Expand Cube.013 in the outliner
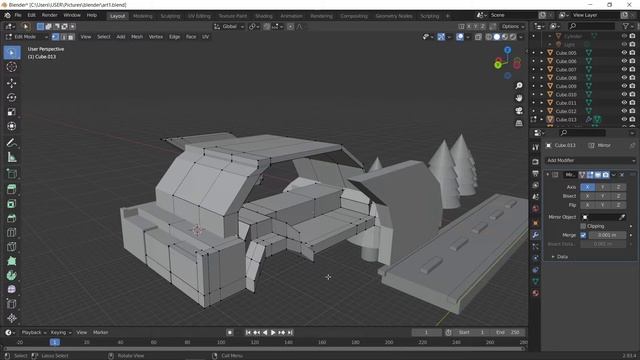This screenshot has width=640, height=360. [542, 120]
